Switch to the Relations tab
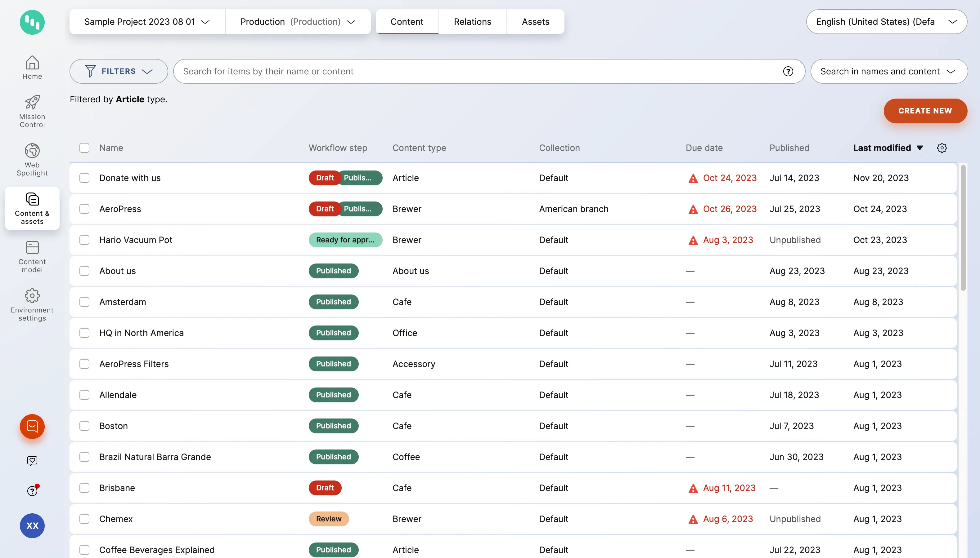 (x=472, y=22)
